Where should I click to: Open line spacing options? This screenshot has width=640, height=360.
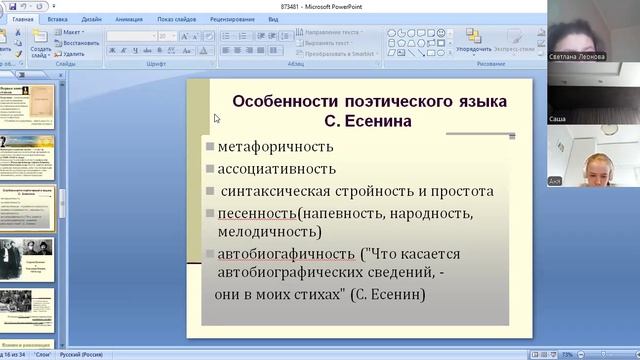click(286, 36)
